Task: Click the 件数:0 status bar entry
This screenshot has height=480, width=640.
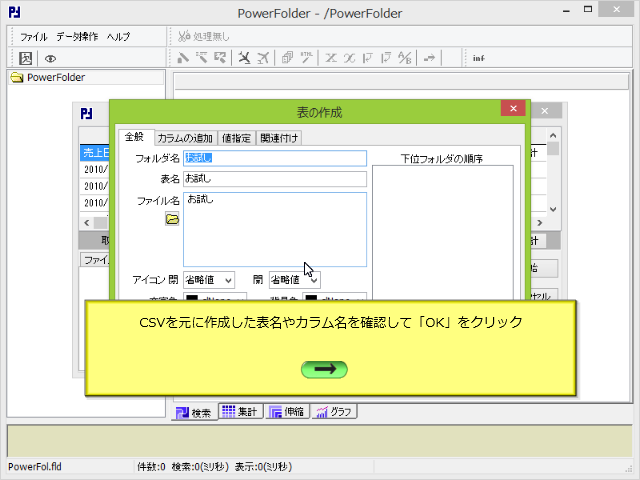Action: tap(151, 467)
